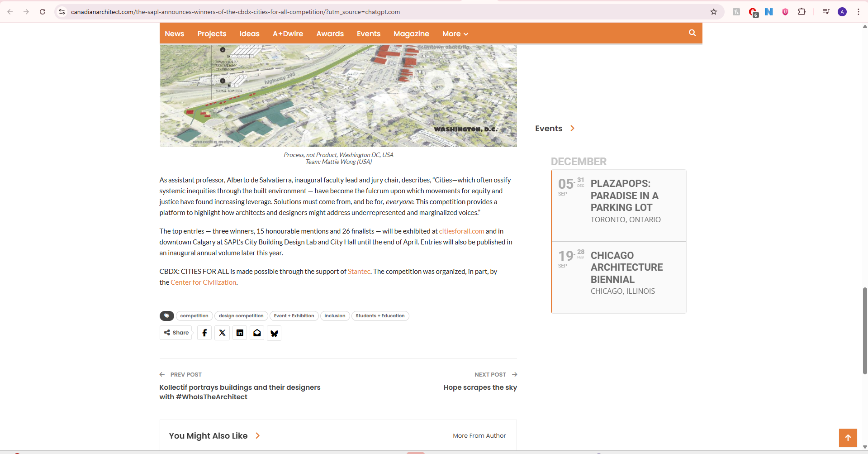Expand You Might Also Like section
Screen dimensions: 868x454
pyautogui.click(x=258, y=435)
